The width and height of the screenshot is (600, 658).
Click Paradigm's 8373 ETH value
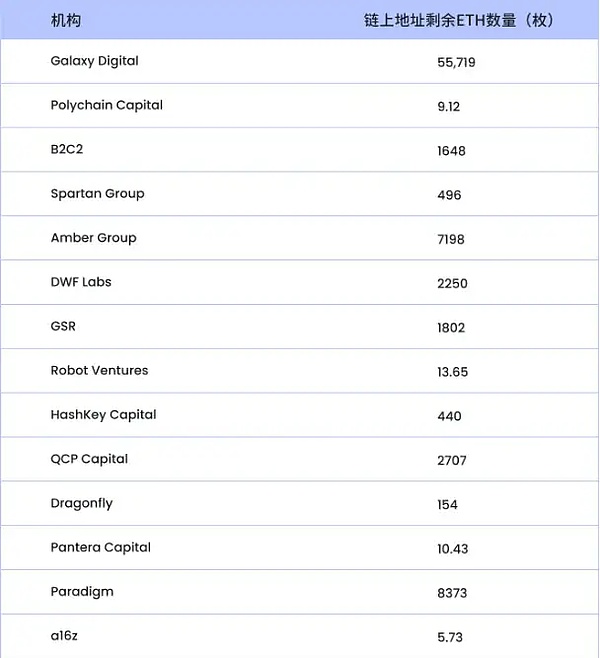pyautogui.click(x=451, y=592)
